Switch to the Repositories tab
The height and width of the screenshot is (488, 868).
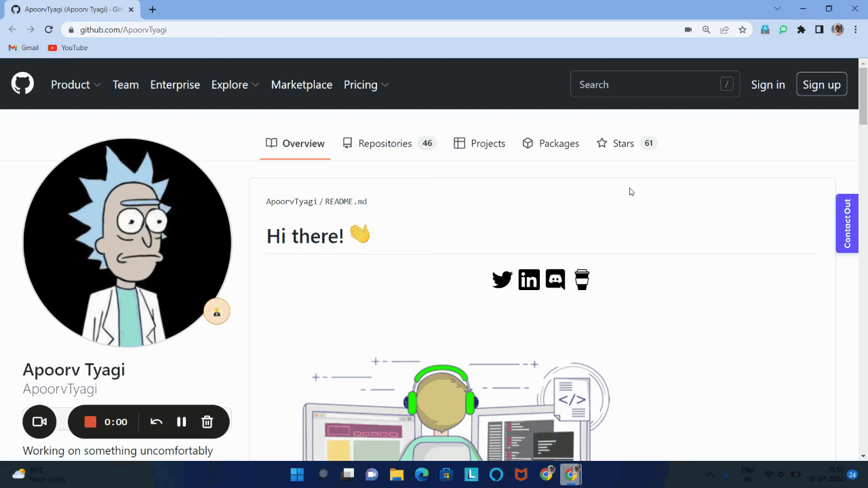pyautogui.click(x=389, y=143)
